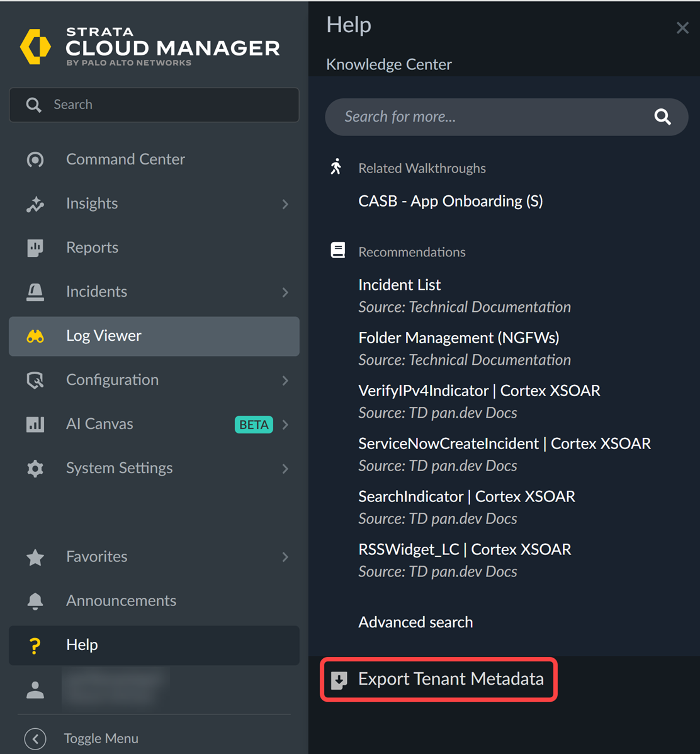Click the Announcements bell icon
Viewport: 700px width, 754px height.
click(x=35, y=601)
